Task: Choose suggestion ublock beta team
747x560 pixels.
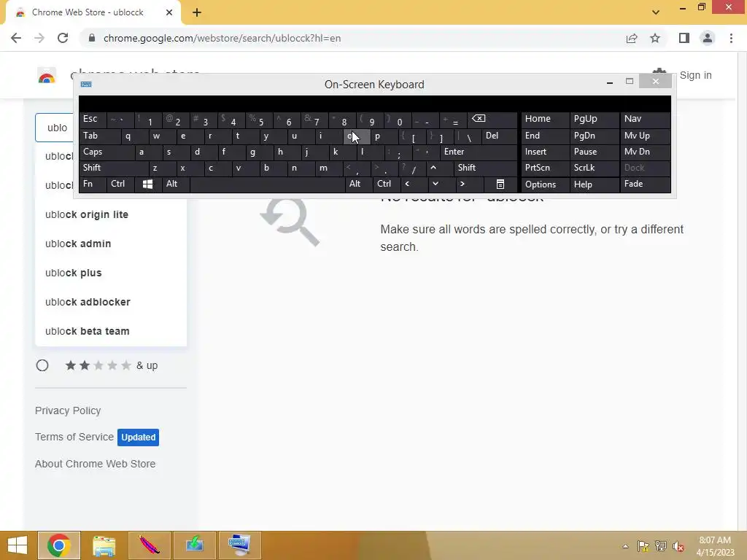Action: (88, 331)
